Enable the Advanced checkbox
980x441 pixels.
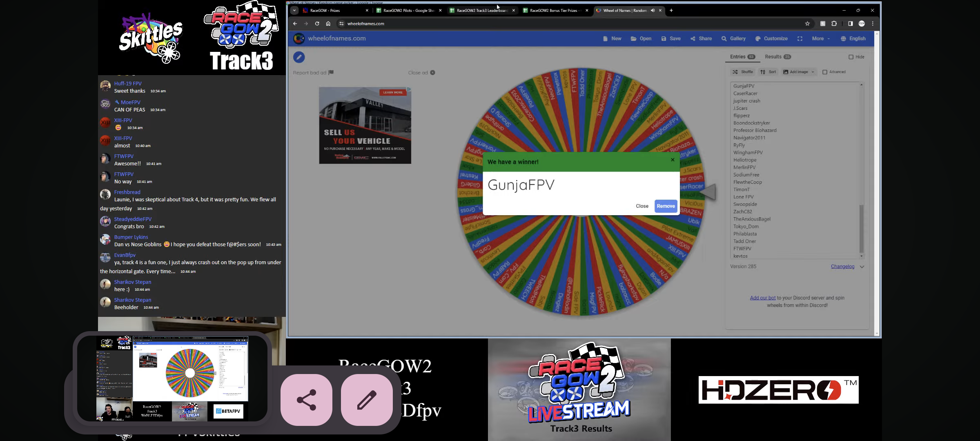(x=825, y=72)
